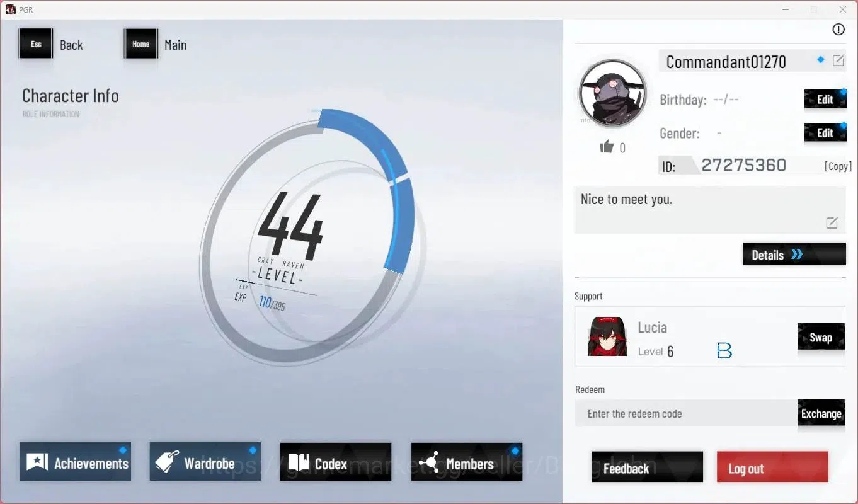Screen dimensions: 858x504
Task: Click the edit pencil beside Commandant01270
Action: click(838, 60)
